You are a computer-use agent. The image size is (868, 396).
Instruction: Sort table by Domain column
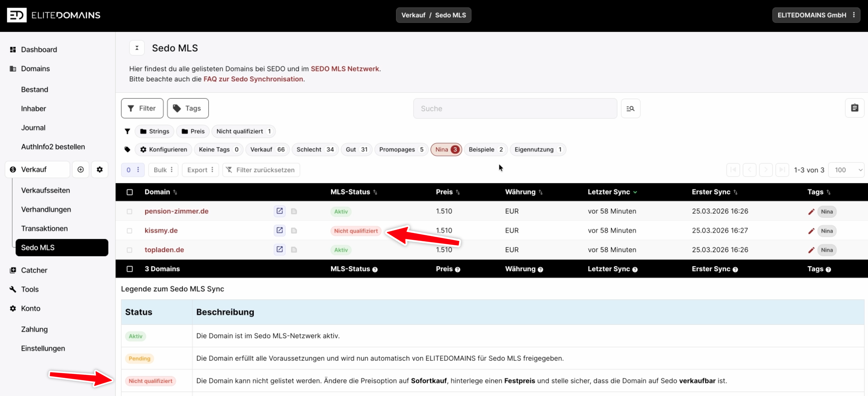pyautogui.click(x=161, y=192)
